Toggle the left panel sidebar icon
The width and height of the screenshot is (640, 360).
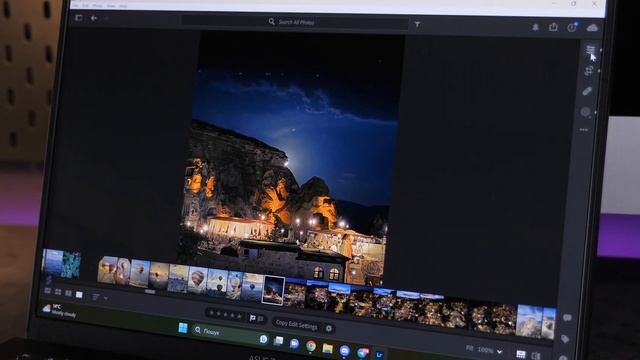[x=78, y=18]
